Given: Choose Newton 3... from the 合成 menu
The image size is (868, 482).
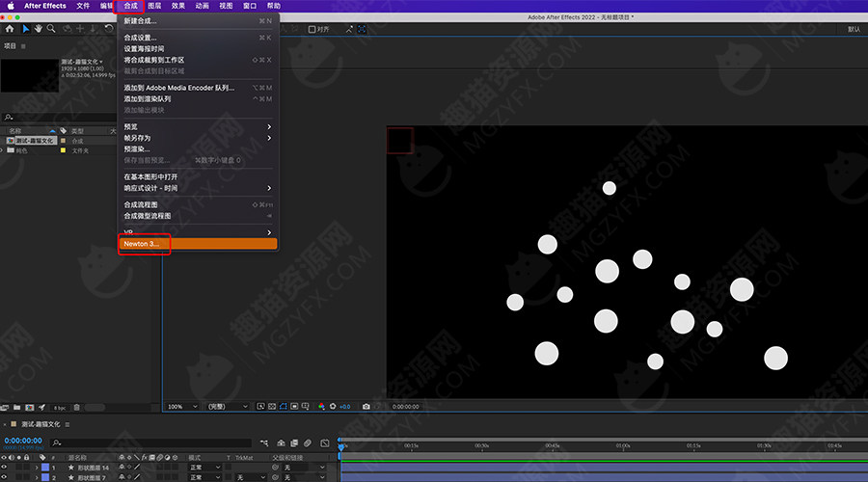Looking at the screenshot, I should [x=198, y=244].
